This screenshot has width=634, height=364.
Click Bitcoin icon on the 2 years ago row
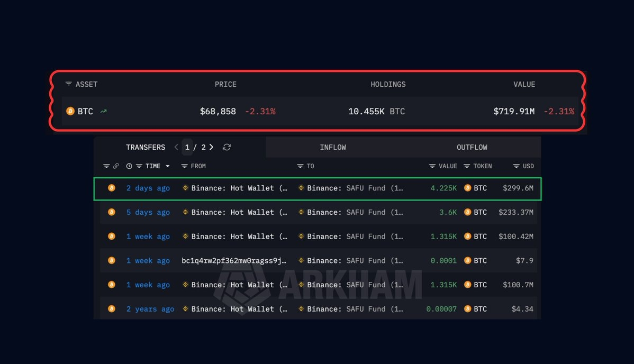(x=112, y=309)
